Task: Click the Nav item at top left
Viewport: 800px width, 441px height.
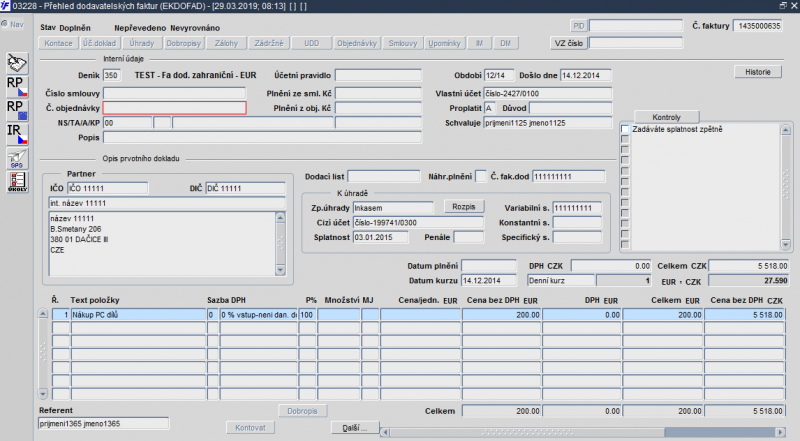Action: pyautogui.click(x=12, y=24)
